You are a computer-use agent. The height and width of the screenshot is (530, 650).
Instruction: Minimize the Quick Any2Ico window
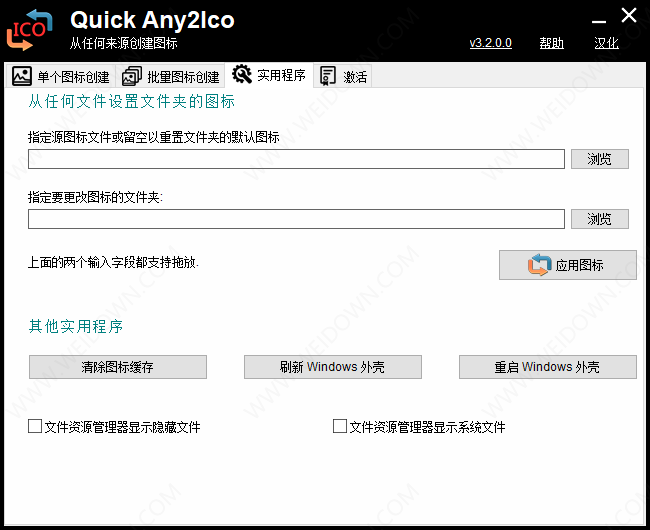599,19
